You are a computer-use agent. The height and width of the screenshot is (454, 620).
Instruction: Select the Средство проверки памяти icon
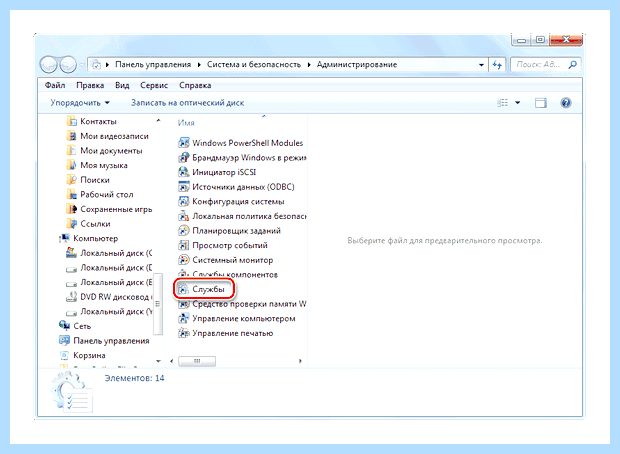click(x=183, y=304)
